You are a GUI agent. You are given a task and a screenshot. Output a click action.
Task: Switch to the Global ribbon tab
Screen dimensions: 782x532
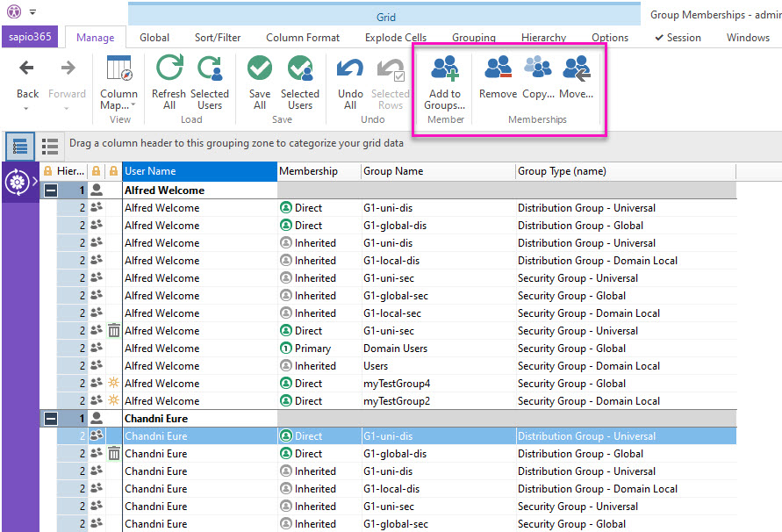[154, 38]
